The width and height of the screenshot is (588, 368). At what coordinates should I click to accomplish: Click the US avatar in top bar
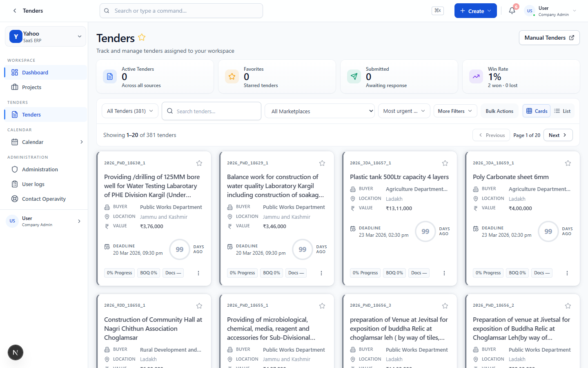pos(530,11)
